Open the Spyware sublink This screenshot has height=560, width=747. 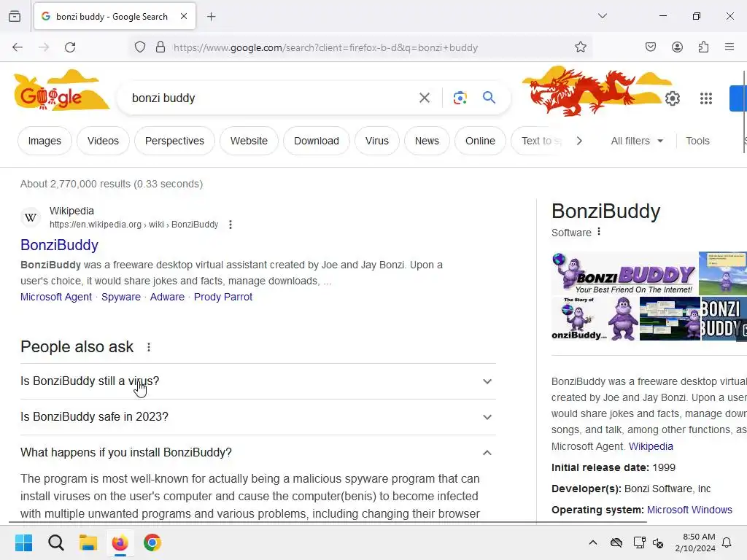click(x=121, y=297)
